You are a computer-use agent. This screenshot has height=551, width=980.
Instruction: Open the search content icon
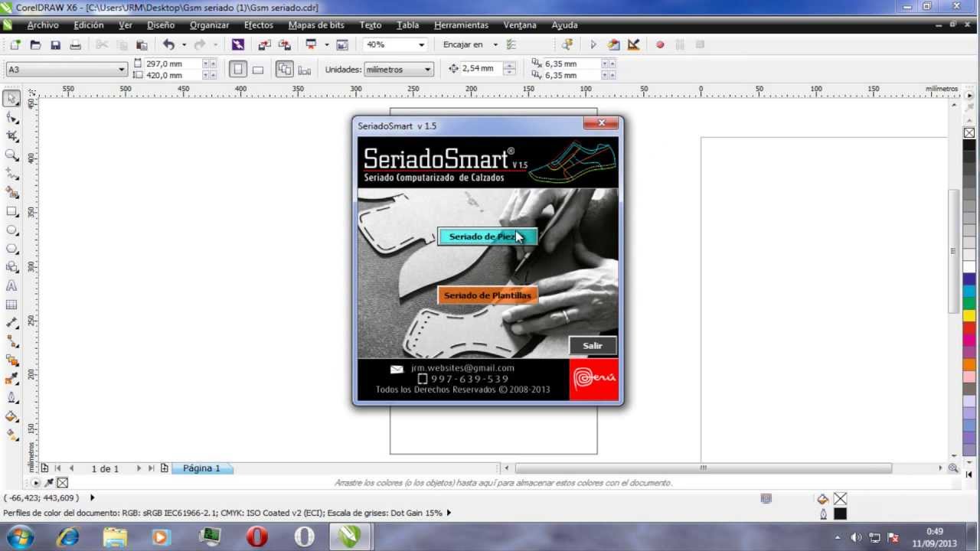coord(238,45)
